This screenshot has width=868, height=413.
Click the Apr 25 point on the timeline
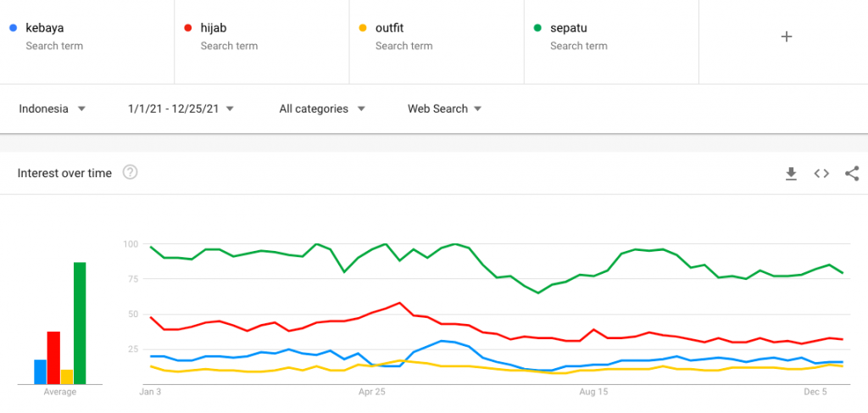[372, 393]
